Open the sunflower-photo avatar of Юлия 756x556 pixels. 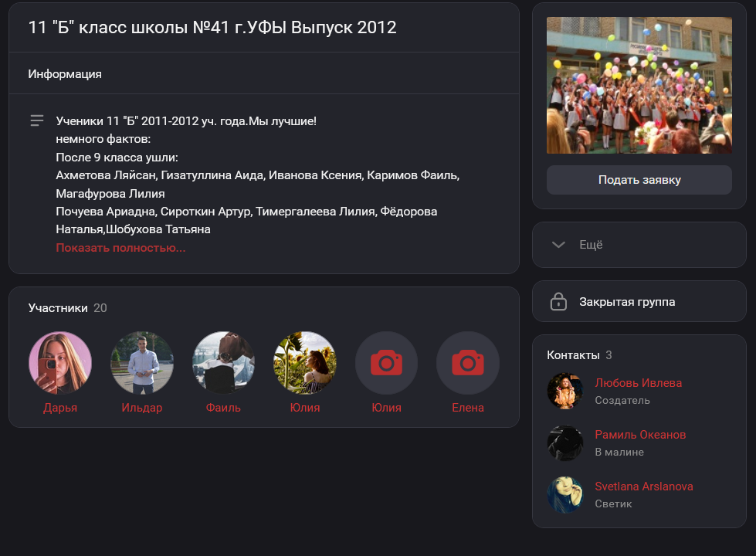305,363
